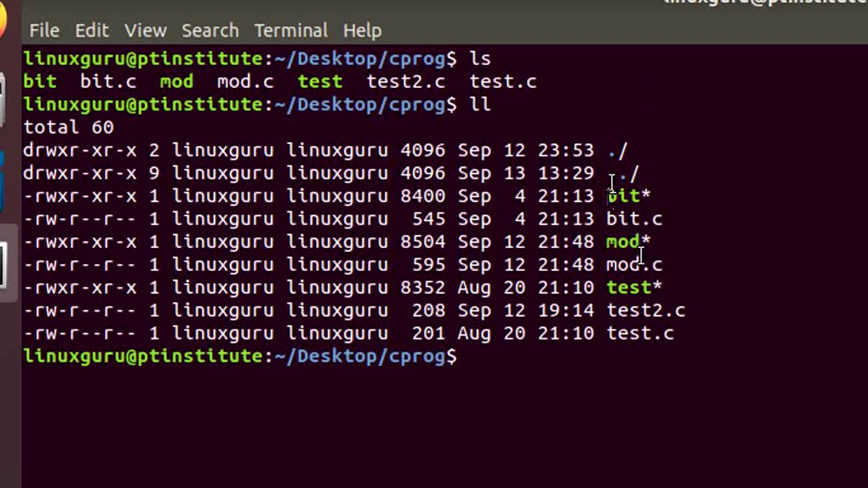868x488 pixels.
Task: Click 'bit*' in the long listing
Action: tap(629, 196)
